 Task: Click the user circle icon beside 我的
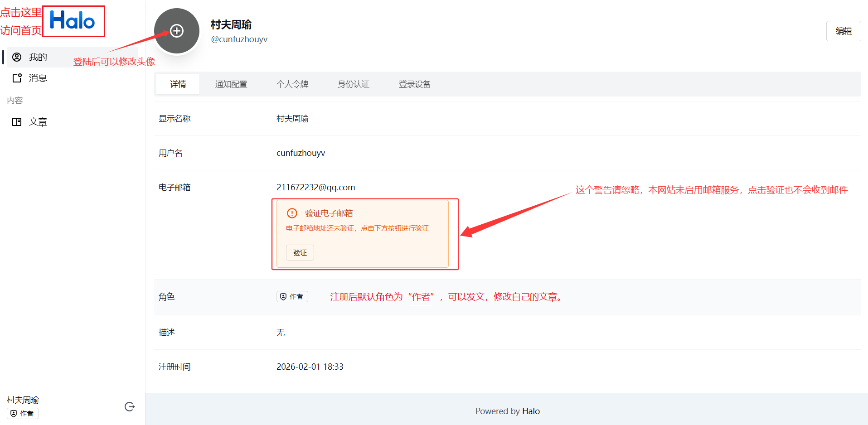pos(17,57)
